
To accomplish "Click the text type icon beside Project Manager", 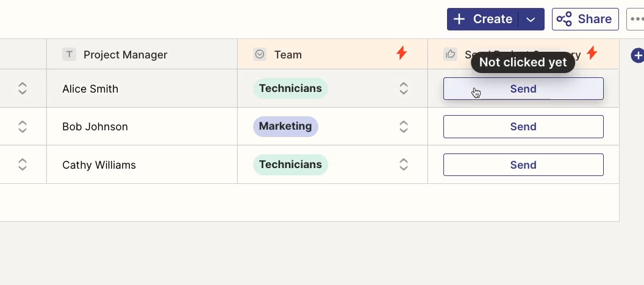I will tap(69, 54).
